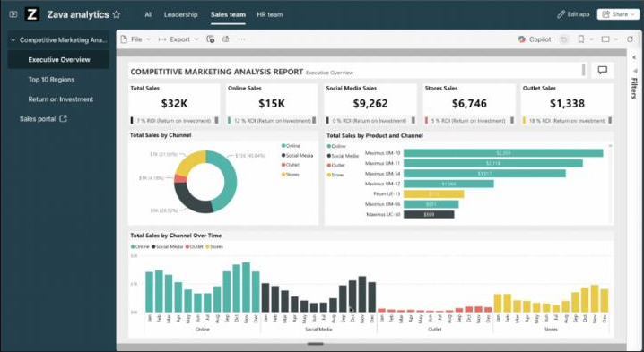Screen dimensions: 644x352
Task: Click the Outlet Sales $1,338 value
Action: point(567,103)
